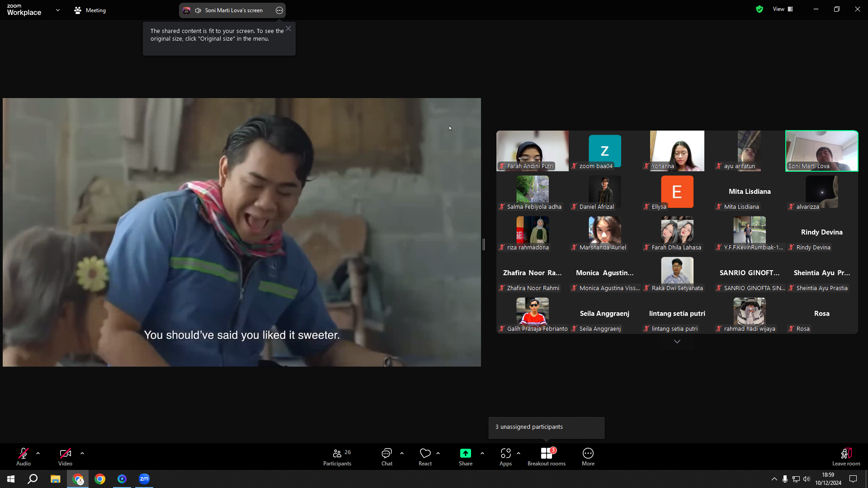Expand share options arrow beside Share
The image size is (868, 488).
click(x=482, y=453)
